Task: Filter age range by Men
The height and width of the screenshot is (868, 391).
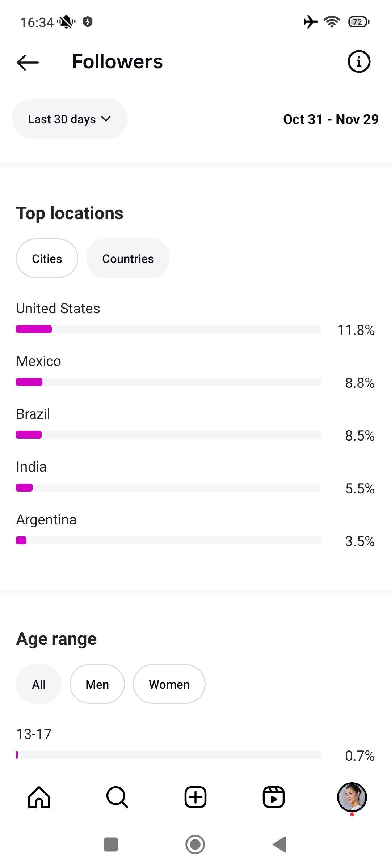Action: pyautogui.click(x=97, y=684)
